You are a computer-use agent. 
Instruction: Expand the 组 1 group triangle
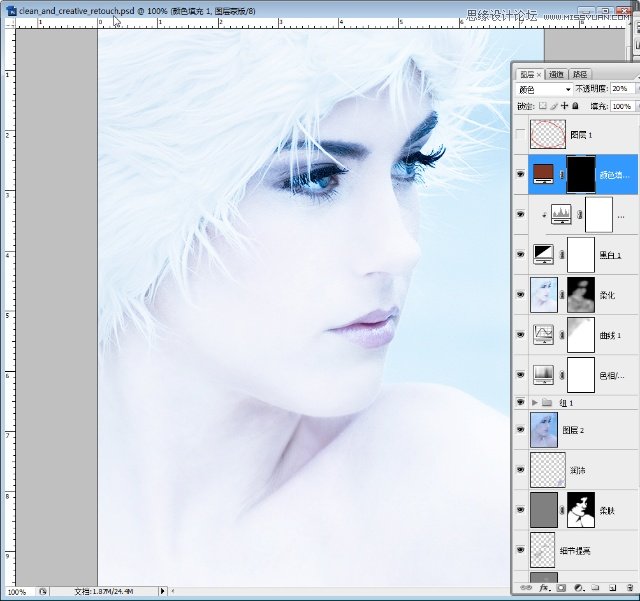pyautogui.click(x=534, y=403)
